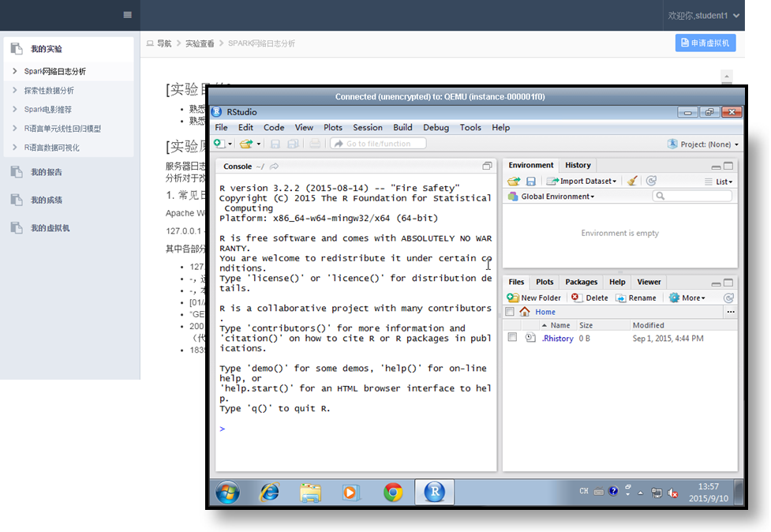Click the 申请虚拟机 button
Viewport: 771px width, 532px height.
click(706, 43)
